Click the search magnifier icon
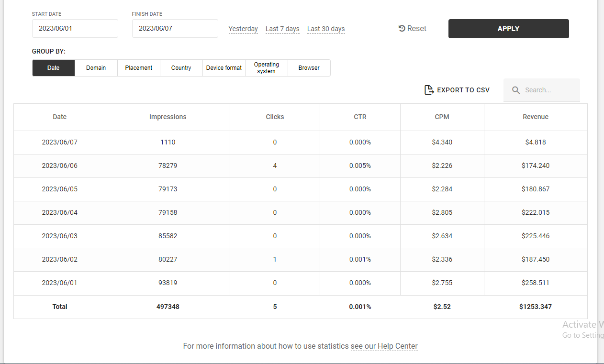 [515, 90]
